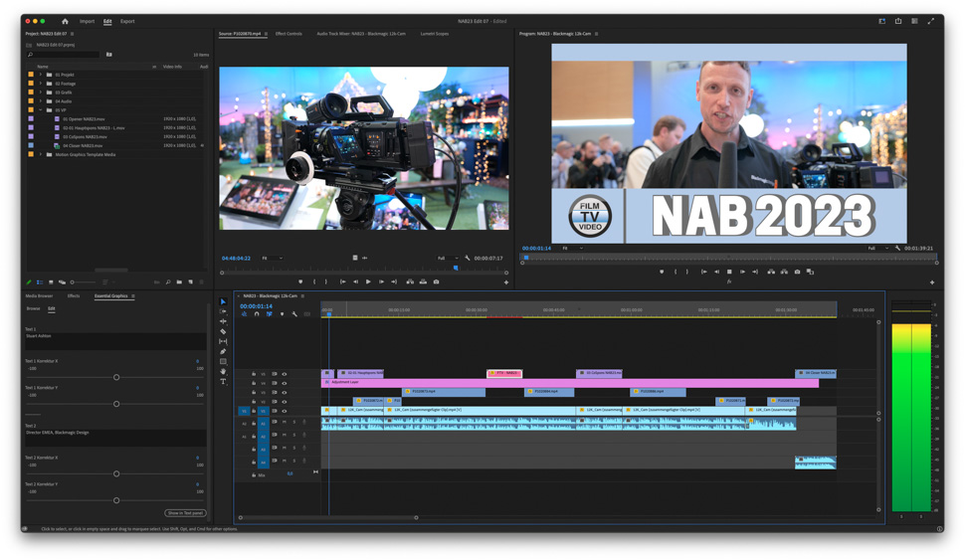This screenshot has height=560, width=965.
Task: Export frame from Program monitor camera icon
Action: [x=797, y=272]
